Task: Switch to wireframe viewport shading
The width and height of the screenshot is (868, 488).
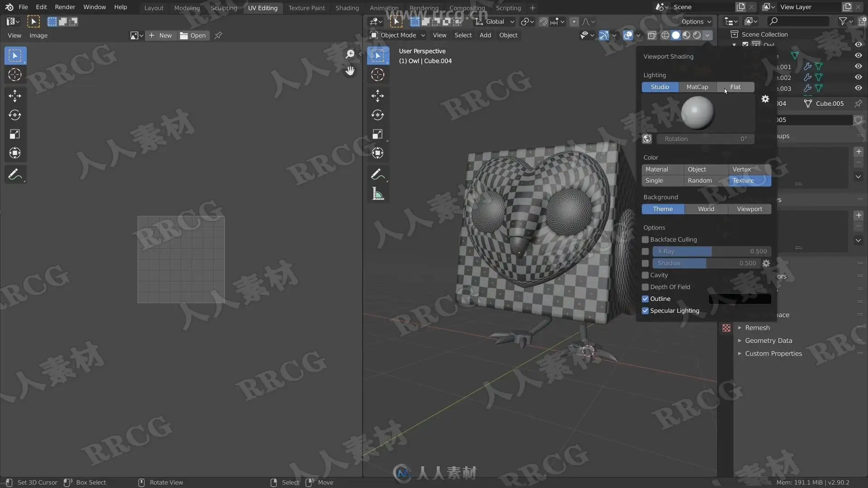Action: (x=665, y=35)
